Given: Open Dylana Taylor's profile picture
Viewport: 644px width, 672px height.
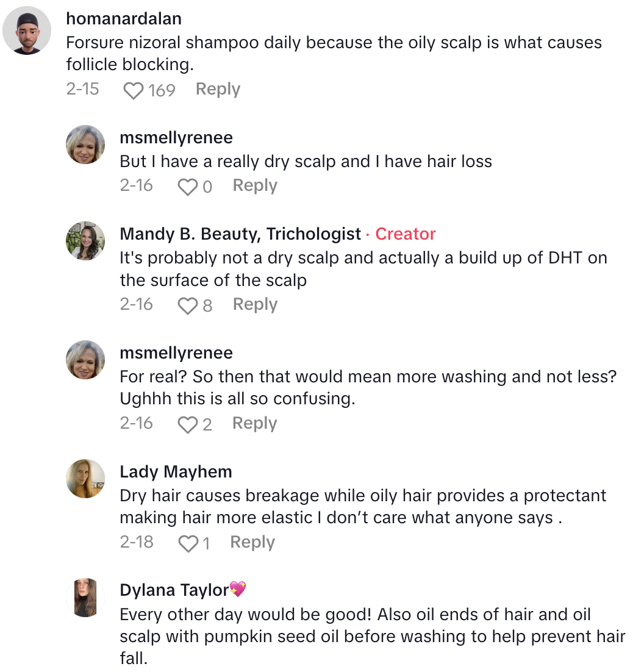Looking at the screenshot, I should 85,598.
